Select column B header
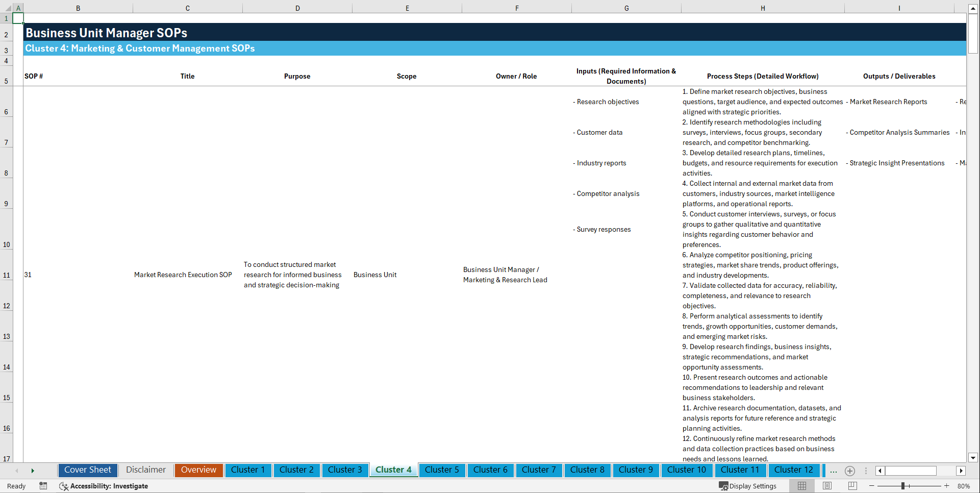980x493 pixels. pyautogui.click(x=78, y=8)
